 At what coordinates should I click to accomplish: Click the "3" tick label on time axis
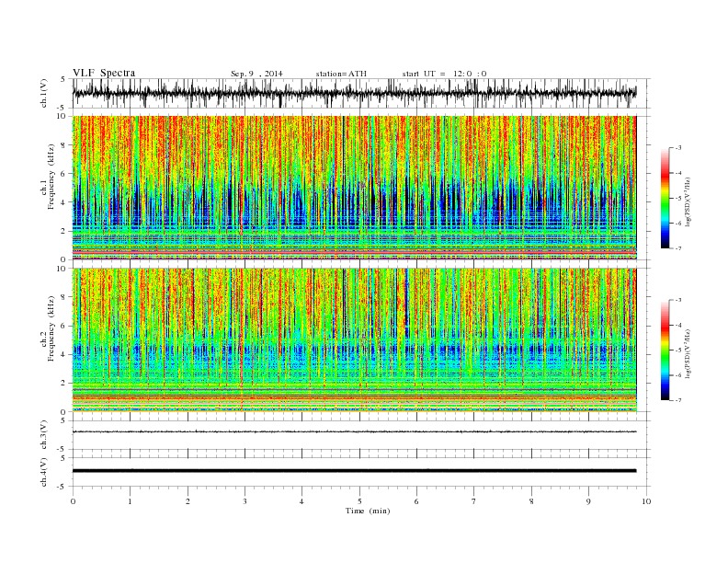pos(245,501)
